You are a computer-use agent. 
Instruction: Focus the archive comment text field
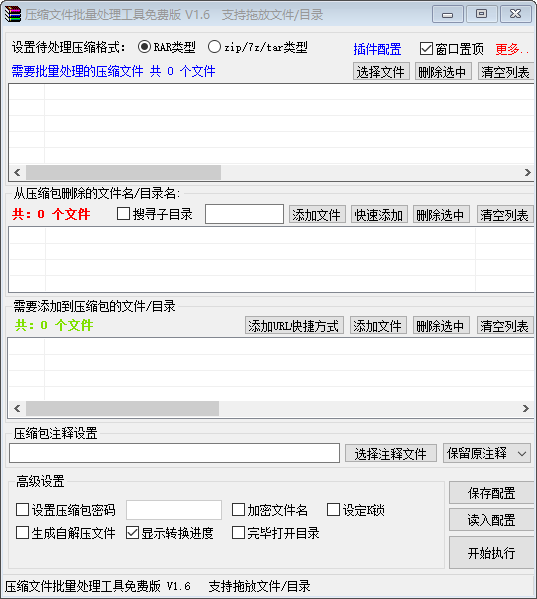coord(175,453)
